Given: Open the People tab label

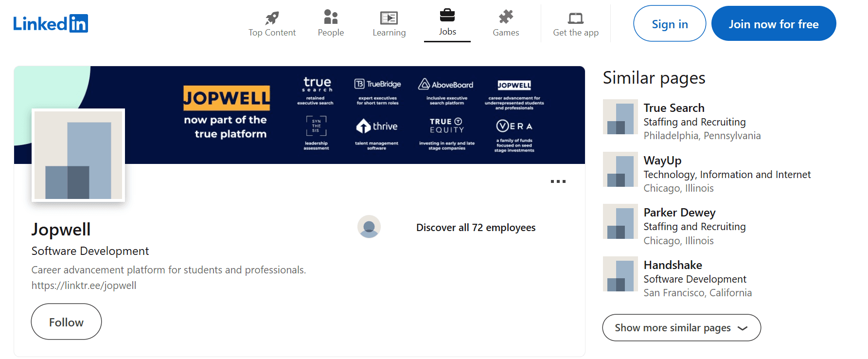Looking at the screenshot, I should 331,33.
